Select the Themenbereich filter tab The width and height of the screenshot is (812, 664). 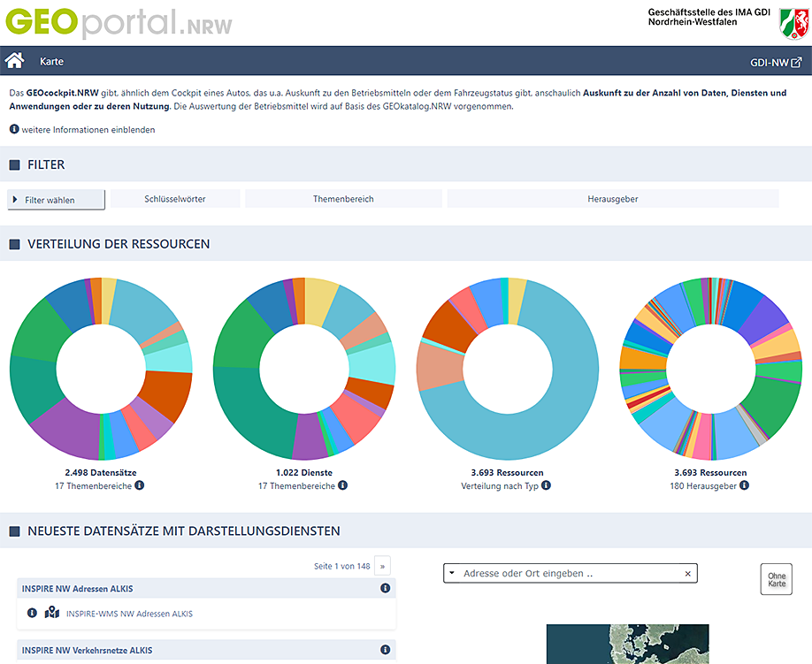coord(343,199)
